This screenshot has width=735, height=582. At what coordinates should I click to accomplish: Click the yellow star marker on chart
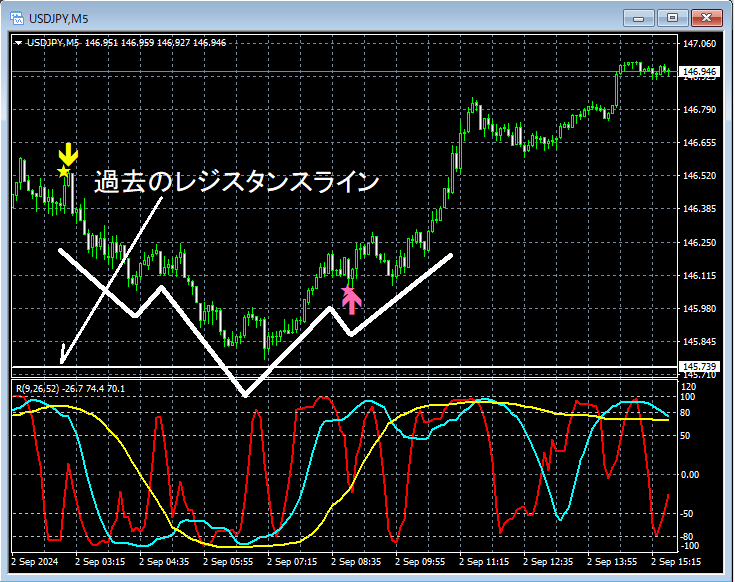click(64, 171)
